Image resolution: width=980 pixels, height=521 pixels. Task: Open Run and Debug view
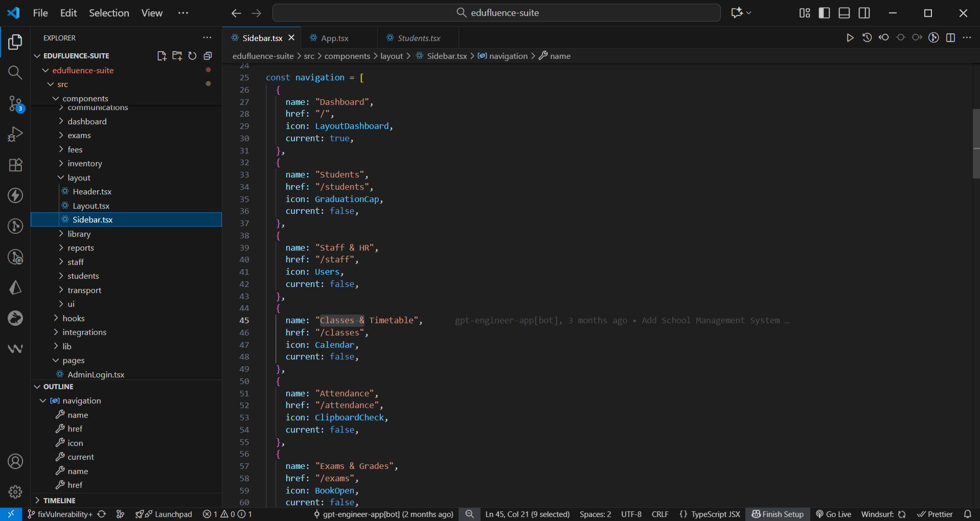point(15,134)
